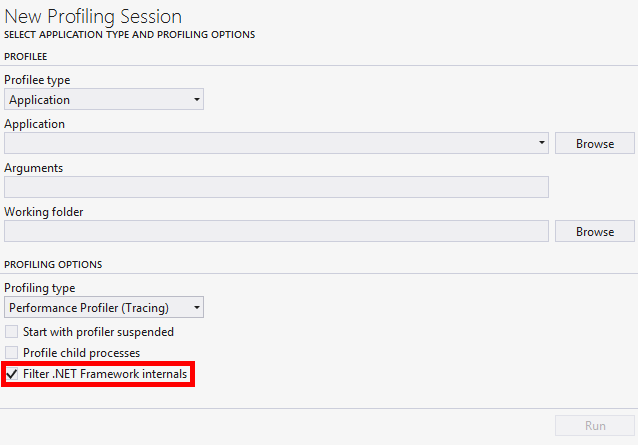This screenshot has height=445, width=638.
Task: Check Profile child processes option
Action: pos(12,353)
